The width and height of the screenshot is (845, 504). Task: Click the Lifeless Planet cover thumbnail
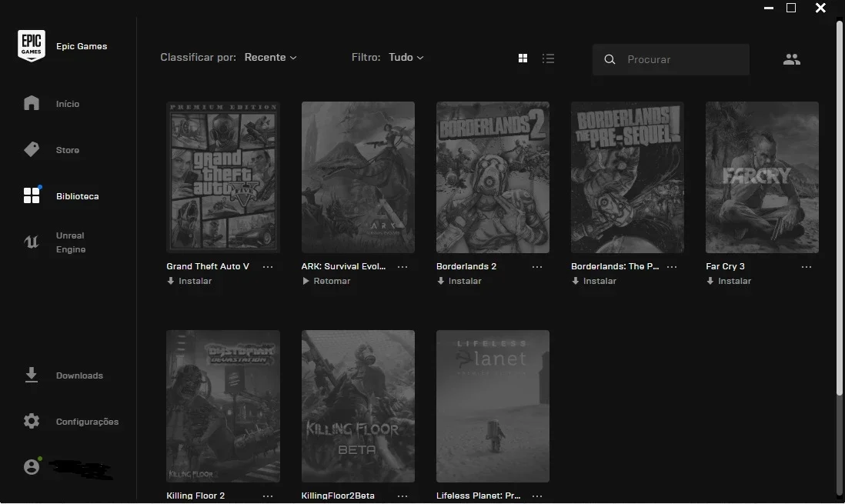[x=493, y=406]
